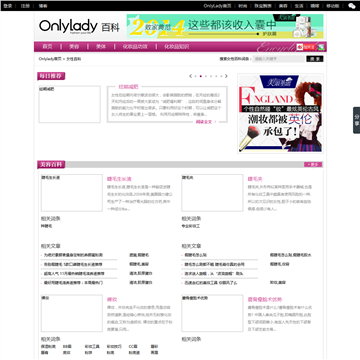This screenshot has height=360, width=360.
Task: Open the 睫毛生长液 image thumbnail
Action: (71, 193)
